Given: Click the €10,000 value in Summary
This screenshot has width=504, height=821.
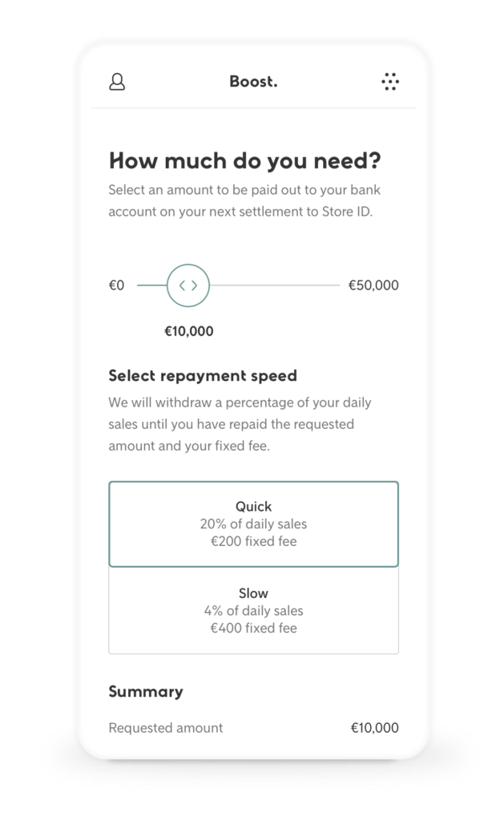Looking at the screenshot, I should [x=374, y=728].
